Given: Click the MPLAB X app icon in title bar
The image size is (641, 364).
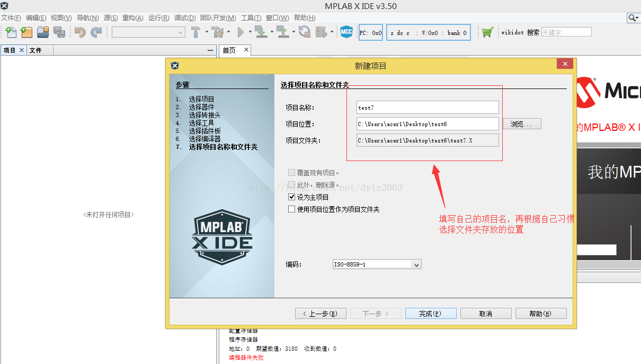Looking at the screenshot, I should click(x=4, y=6).
